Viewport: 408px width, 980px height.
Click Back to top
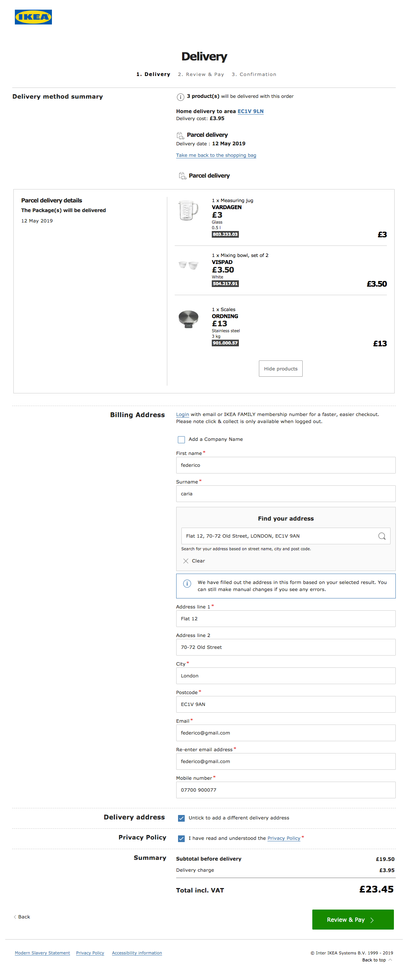tap(374, 960)
